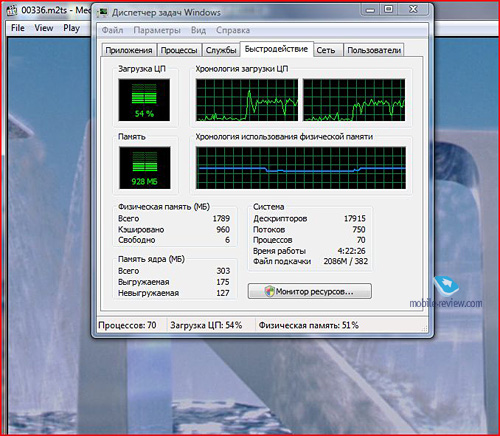500x436 pixels.
Task: Open the Монитор ресурсов button
Action: click(x=310, y=291)
